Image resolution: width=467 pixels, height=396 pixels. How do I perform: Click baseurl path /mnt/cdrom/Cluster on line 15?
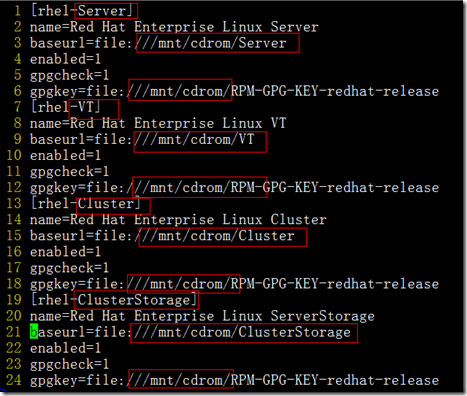(x=215, y=236)
